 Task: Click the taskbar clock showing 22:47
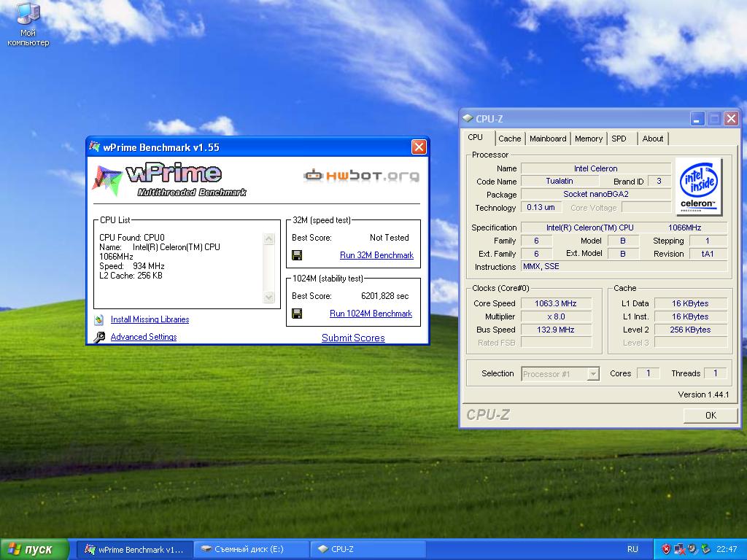pos(727,549)
